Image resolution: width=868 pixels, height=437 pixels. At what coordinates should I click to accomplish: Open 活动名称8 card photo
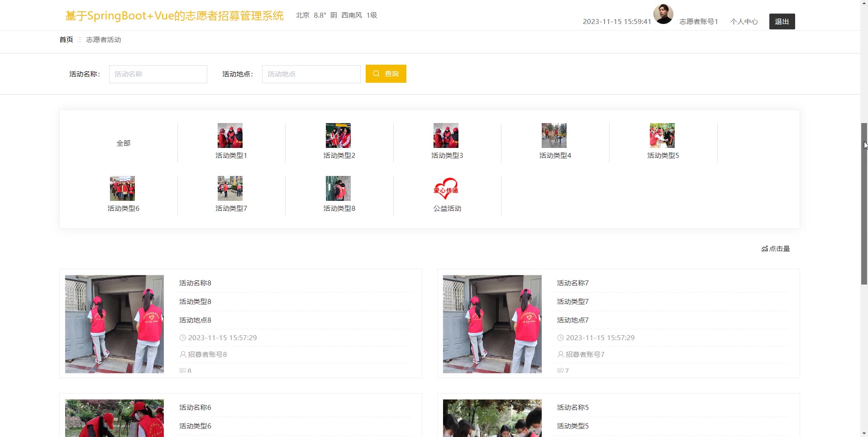(114, 324)
